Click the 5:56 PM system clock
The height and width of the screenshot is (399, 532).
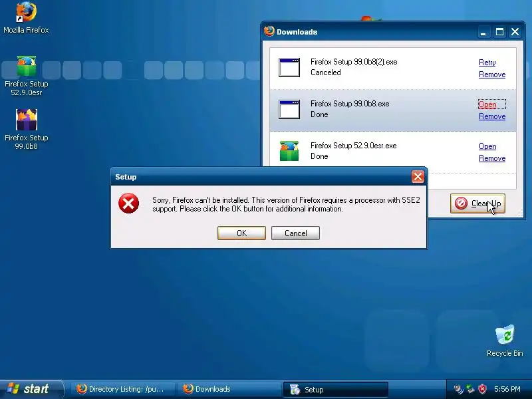[x=507, y=389]
